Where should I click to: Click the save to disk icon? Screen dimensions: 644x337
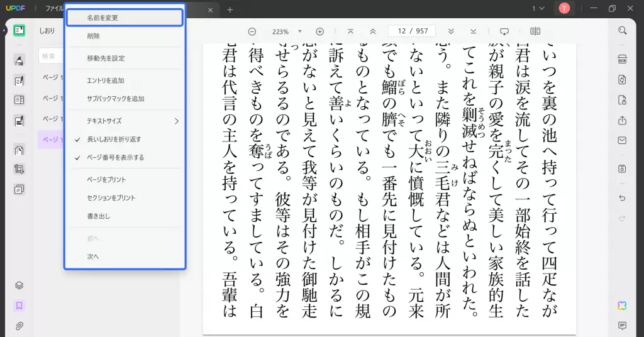tap(622, 168)
